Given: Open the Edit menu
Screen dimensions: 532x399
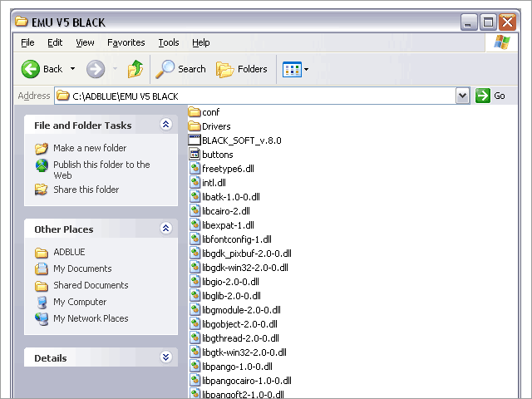Looking at the screenshot, I should tap(55, 42).
